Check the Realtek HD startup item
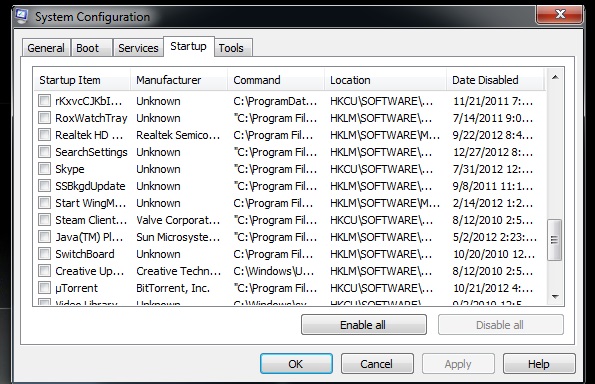Viewport: 595px width, 384px height. [44, 135]
